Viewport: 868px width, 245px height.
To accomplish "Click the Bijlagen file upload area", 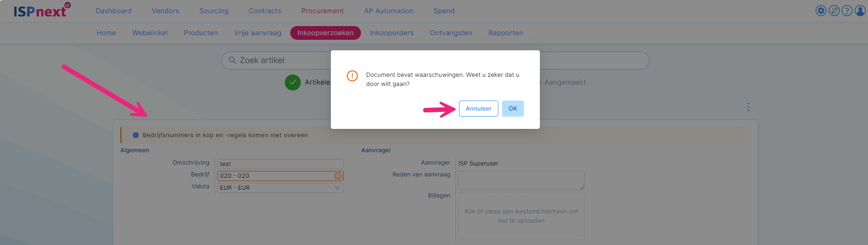I will [521, 216].
